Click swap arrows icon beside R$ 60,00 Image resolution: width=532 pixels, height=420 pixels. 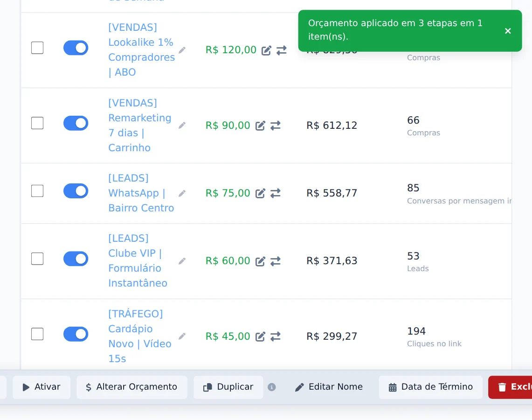276,261
